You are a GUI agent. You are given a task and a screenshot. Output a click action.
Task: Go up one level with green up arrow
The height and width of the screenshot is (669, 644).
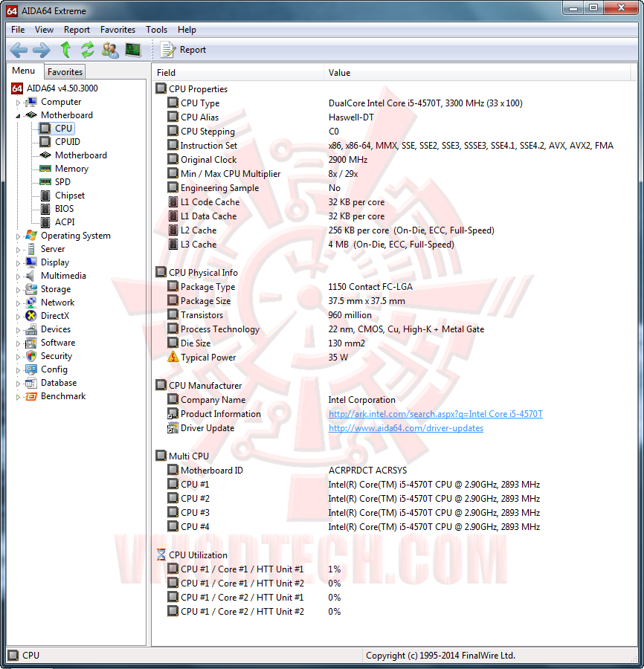tap(65, 50)
